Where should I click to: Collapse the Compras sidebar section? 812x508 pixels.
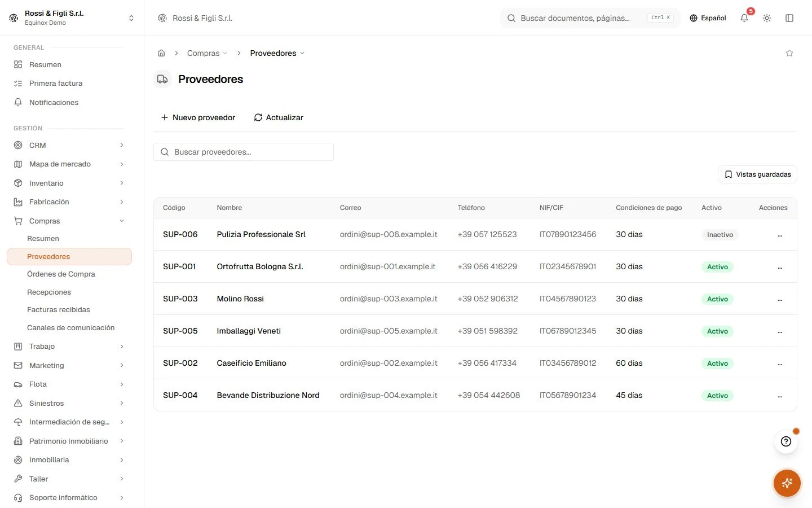click(x=69, y=221)
